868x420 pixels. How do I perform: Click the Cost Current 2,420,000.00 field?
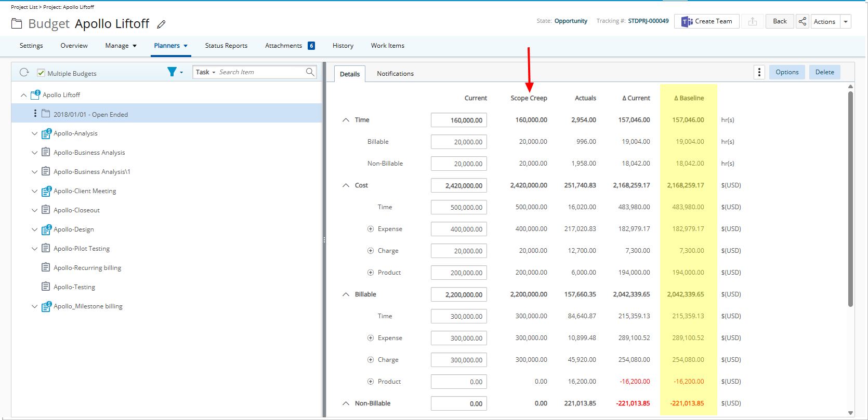tap(459, 185)
